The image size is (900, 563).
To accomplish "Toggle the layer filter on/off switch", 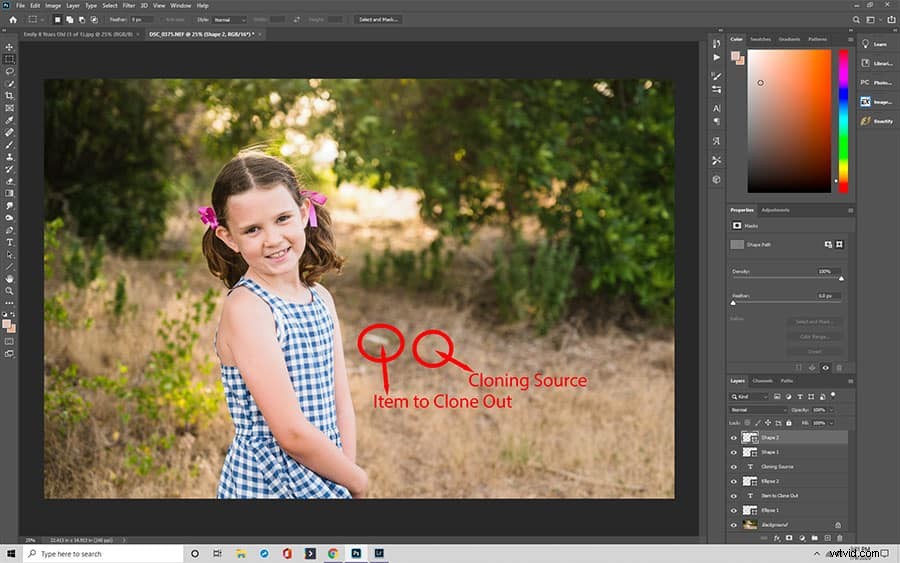I will click(x=833, y=395).
